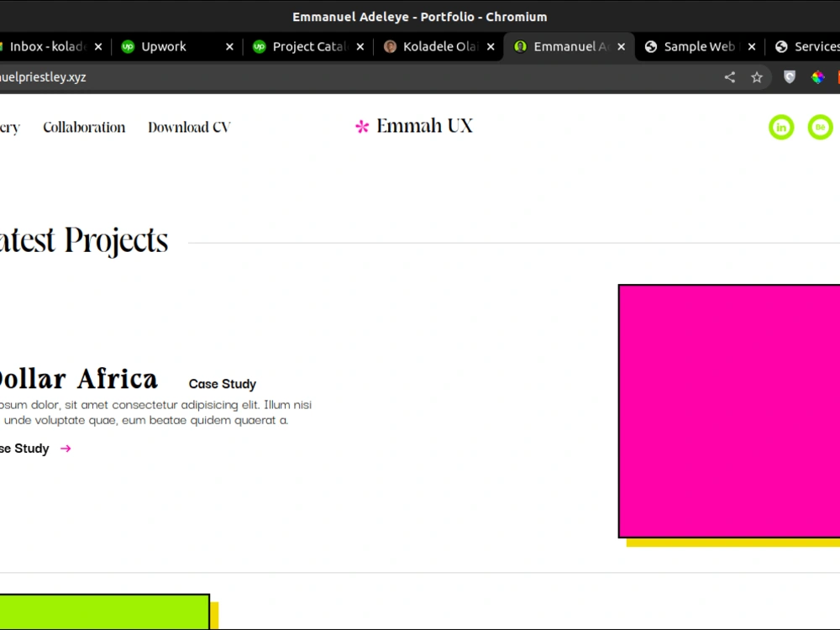This screenshot has width=840, height=630.
Task: Click the Project Catalog tab favicon
Action: 260,46
